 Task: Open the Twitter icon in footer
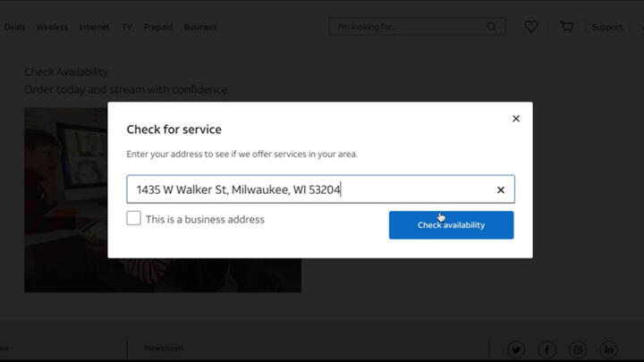point(516,349)
